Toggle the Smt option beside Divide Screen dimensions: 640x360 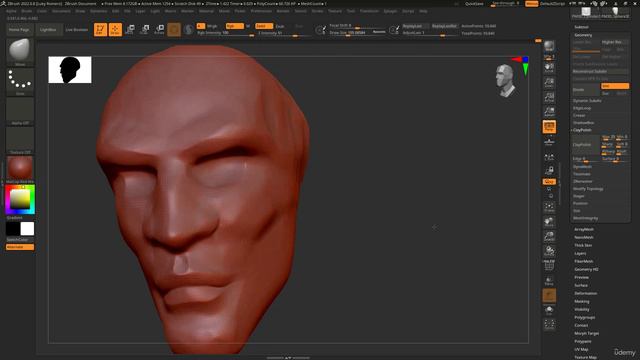pyautogui.click(x=615, y=86)
